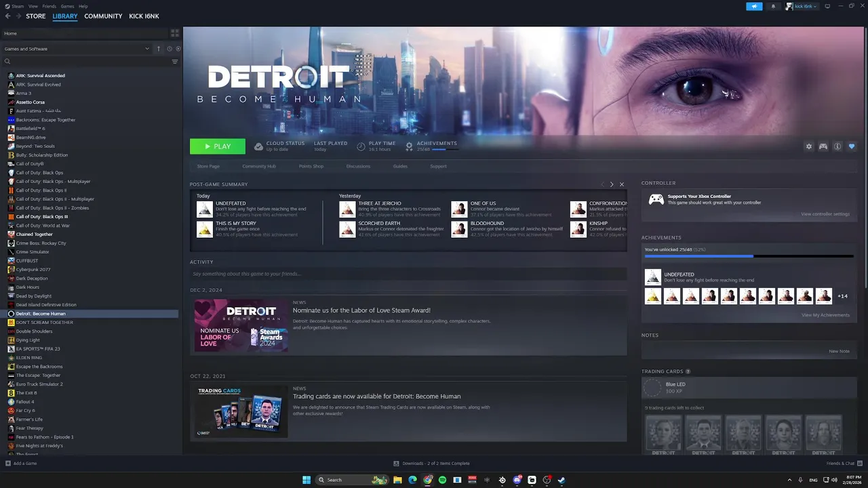Open Friends & Chat

844,464
